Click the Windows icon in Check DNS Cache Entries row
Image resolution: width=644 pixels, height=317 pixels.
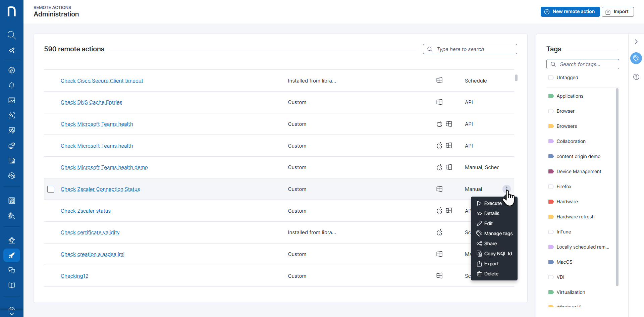[439, 102]
